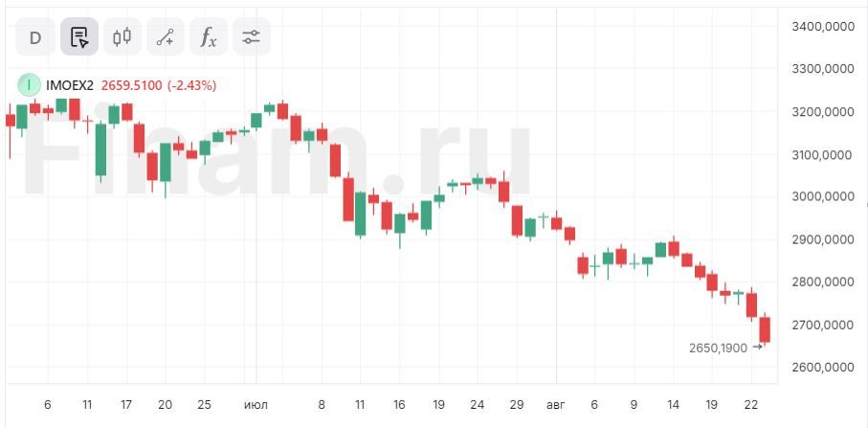
Task: Jump to the июл date marker
Action: (256, 405)
